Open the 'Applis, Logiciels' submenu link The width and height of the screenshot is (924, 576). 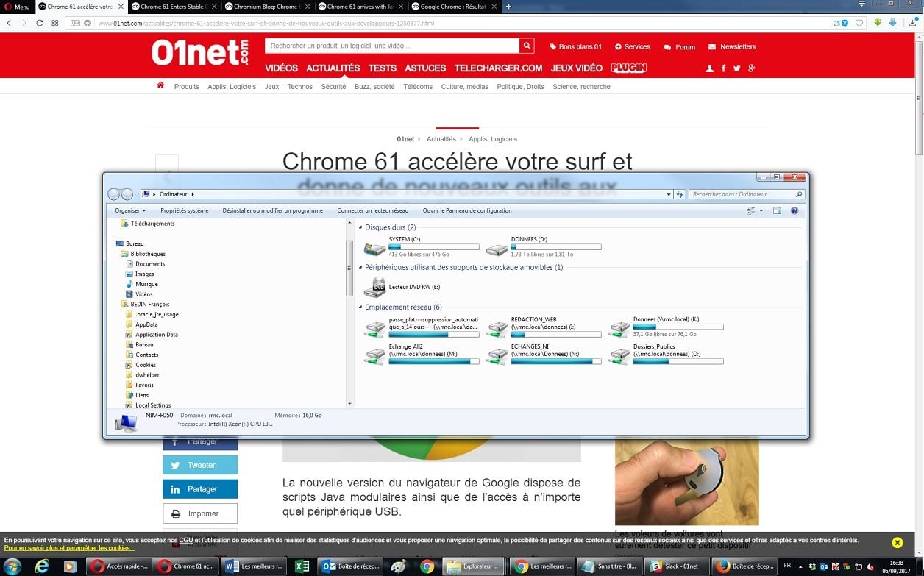point(232,87)
